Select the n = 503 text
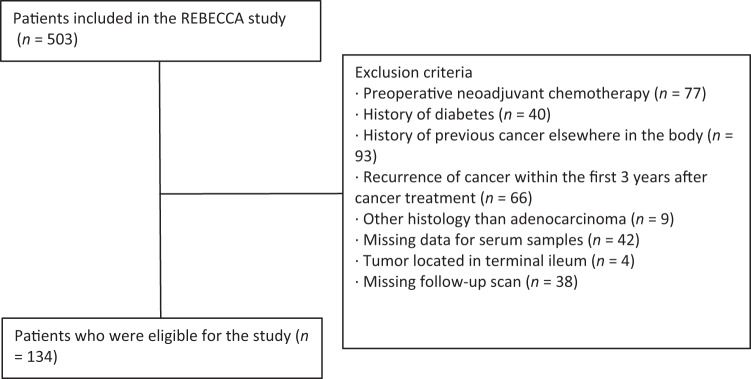The image size is (751, 379). [47, 41]
